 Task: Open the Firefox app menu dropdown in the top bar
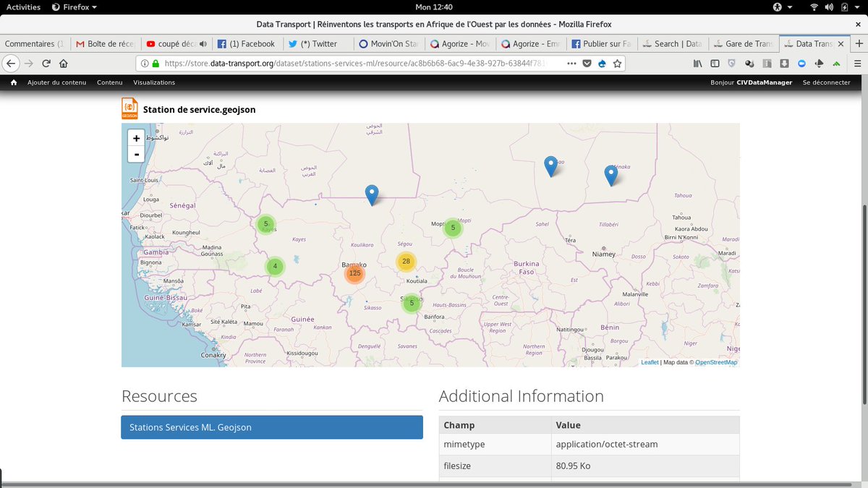point(75,7)
